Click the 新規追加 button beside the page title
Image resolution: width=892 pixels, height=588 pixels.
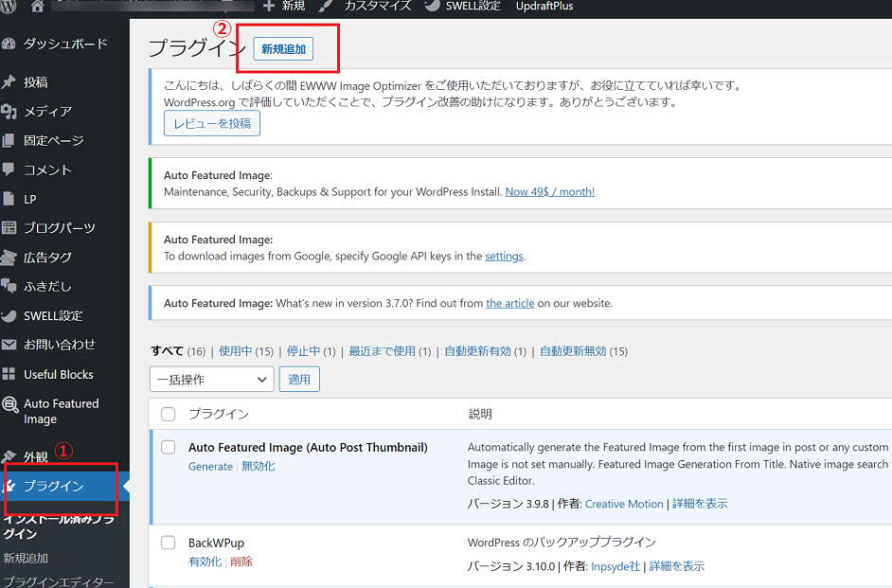tap(283, 49)
